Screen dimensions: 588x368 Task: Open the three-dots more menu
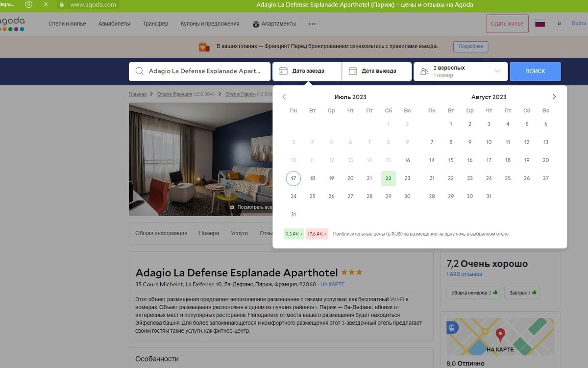[312, 24]
